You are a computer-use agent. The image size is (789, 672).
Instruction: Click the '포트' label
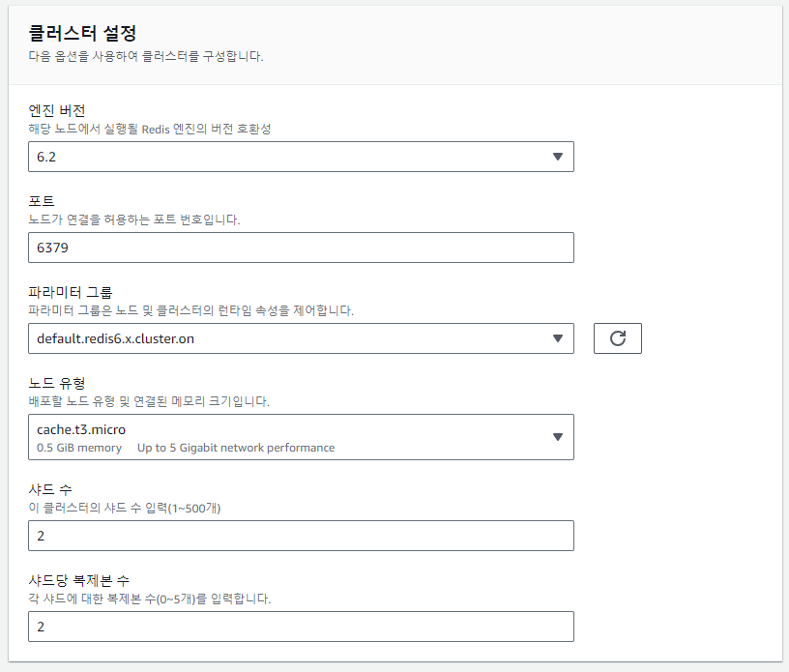tap(42, 201)
